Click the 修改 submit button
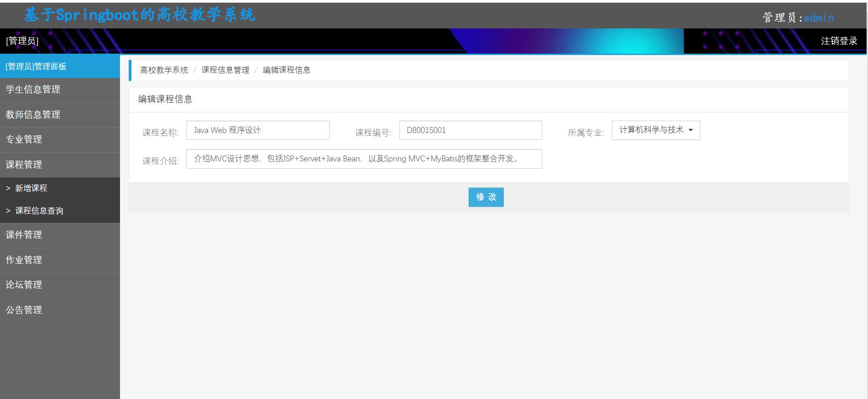This screenshot has height=399, width=868. click(x=486, y=197)
